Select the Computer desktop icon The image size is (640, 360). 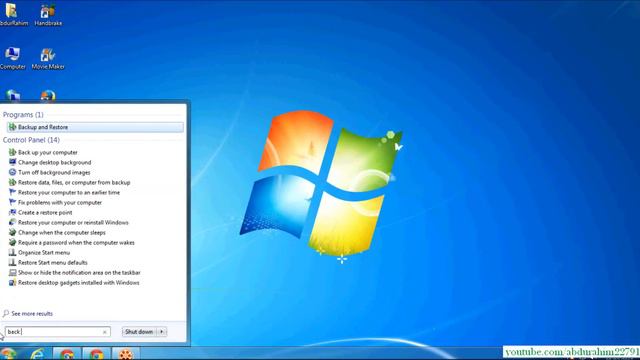(13, 58)
